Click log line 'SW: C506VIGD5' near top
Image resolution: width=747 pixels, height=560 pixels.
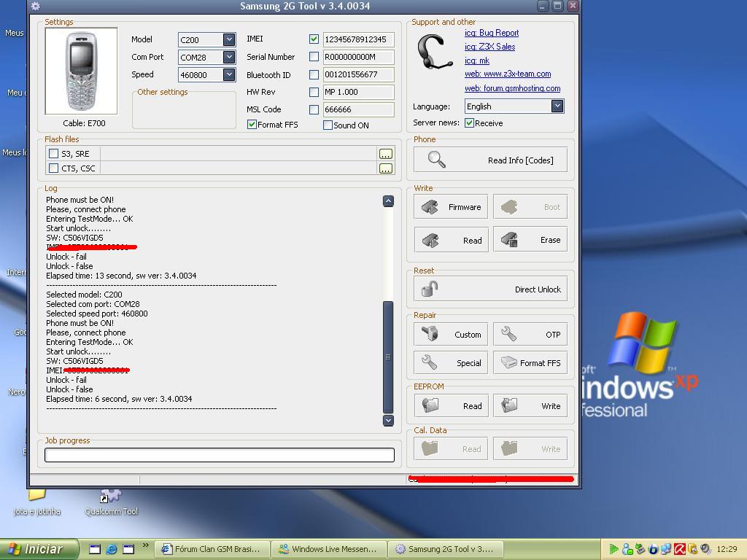click(74, 238)
